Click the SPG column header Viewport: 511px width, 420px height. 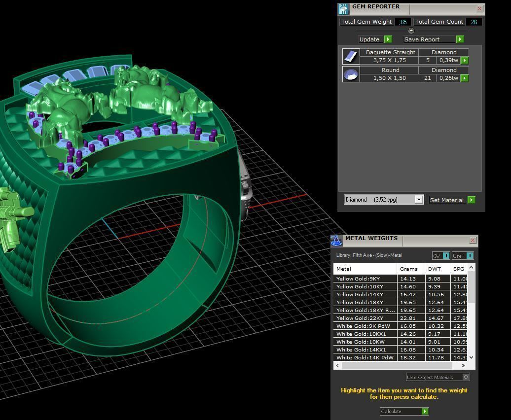pos(459,269)
